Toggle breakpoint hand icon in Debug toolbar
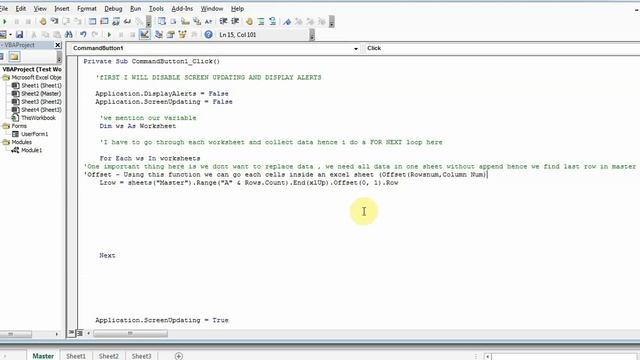Viewport: 640px width, 360px height. click(43, 21)
